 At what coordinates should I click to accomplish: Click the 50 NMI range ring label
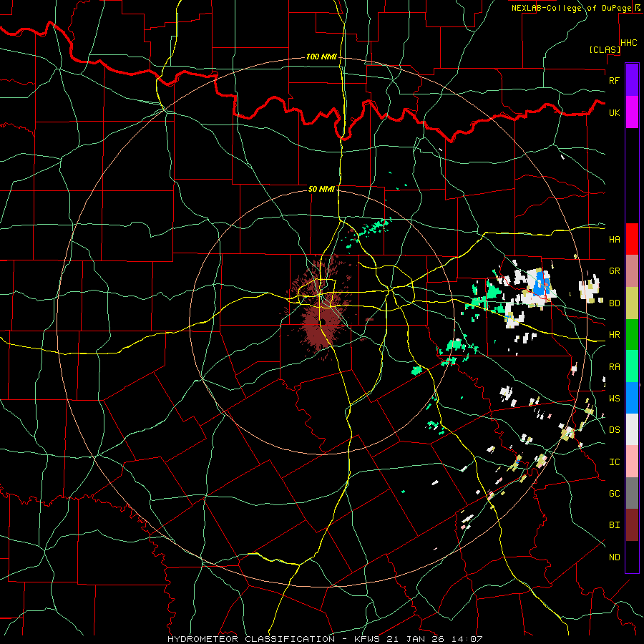[x=321, y=189]
